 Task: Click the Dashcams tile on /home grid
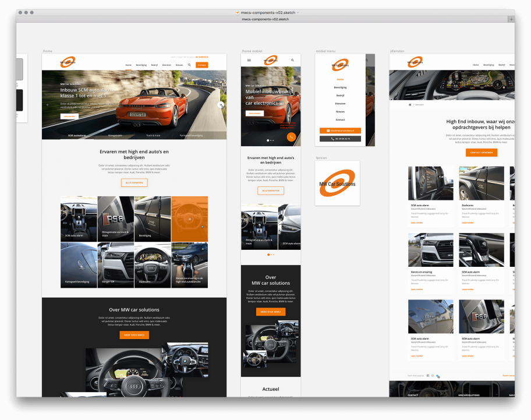pos(153,265)
